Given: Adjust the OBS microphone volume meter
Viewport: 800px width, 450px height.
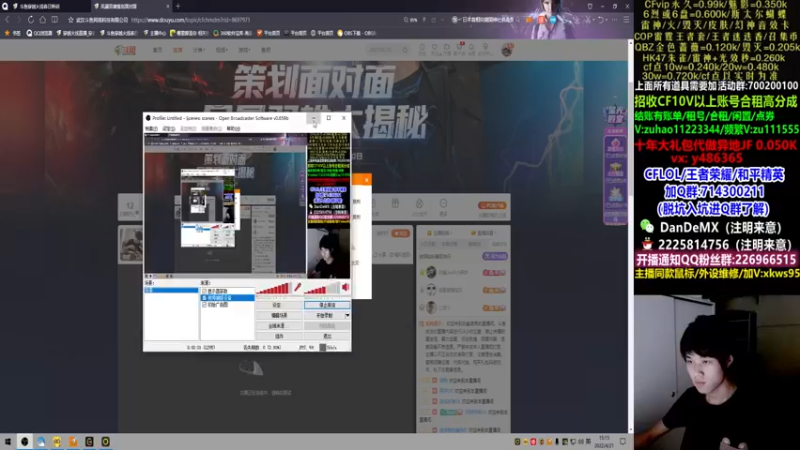Looking at the screenshot, I should [x=273, y=289].
